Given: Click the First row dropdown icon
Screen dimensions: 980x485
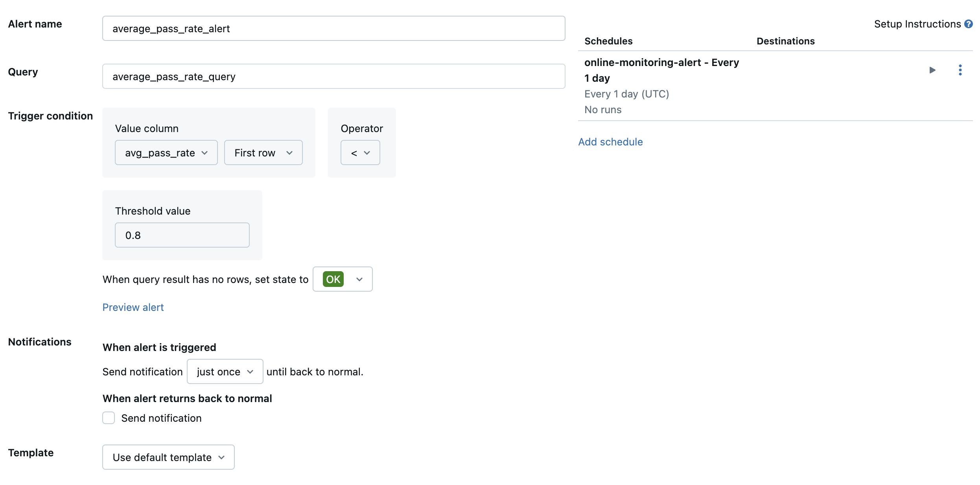Looking at the screenshot, I should tap(289, 152).
